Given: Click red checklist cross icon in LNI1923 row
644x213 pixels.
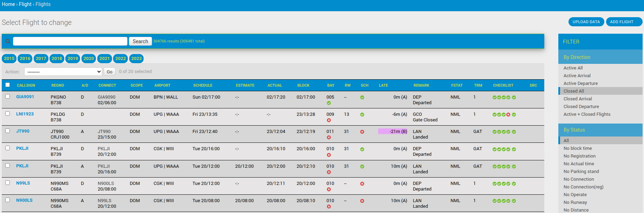Looking at the screenshot, I should tap(508, 115).
